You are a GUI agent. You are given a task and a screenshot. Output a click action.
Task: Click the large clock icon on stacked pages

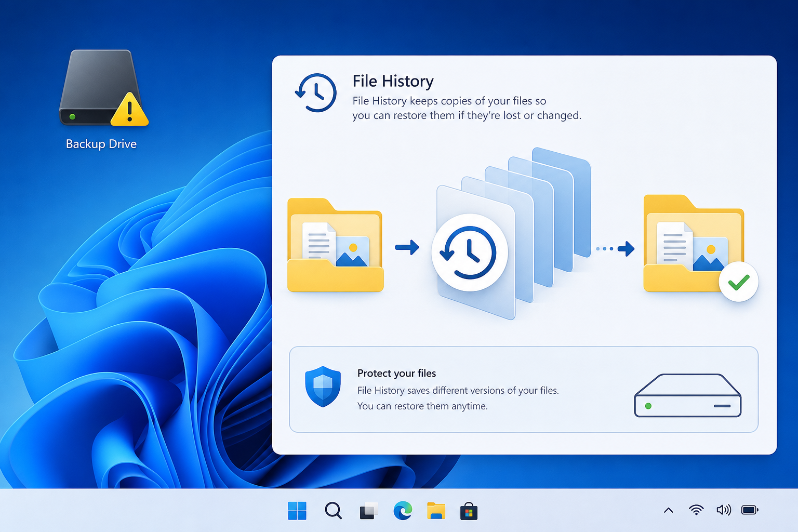click(470, 252)
